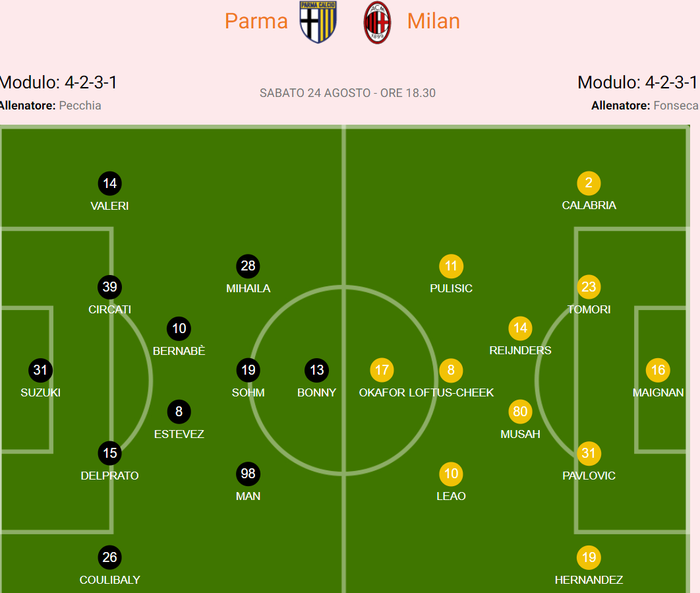Image resolution: width=700 pixels, height=593 pixels.
Task: Select Leao's number 10 yellow marker
Action: coord(451,474)
